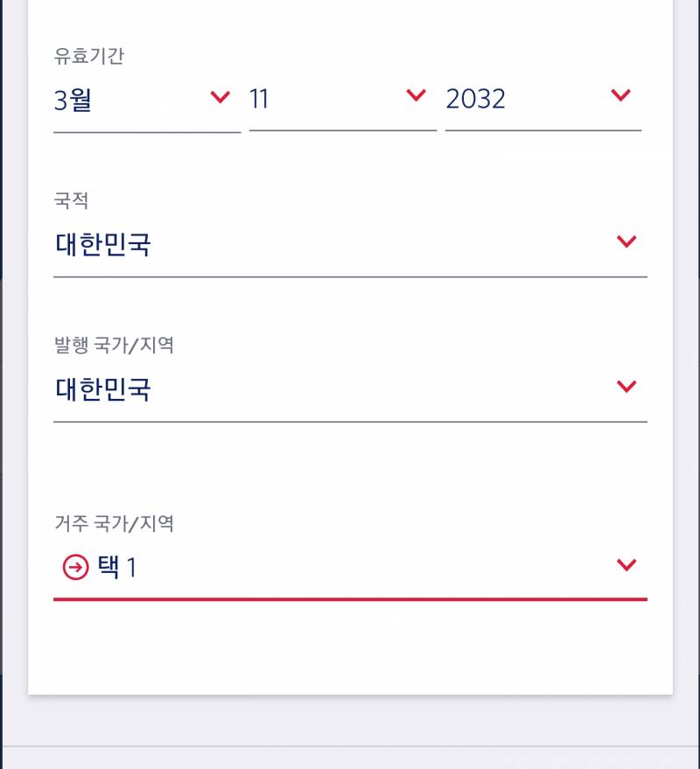Click the red chevron next to 3월
Screen dimensions: 700x769
click(x=220, y=96)
